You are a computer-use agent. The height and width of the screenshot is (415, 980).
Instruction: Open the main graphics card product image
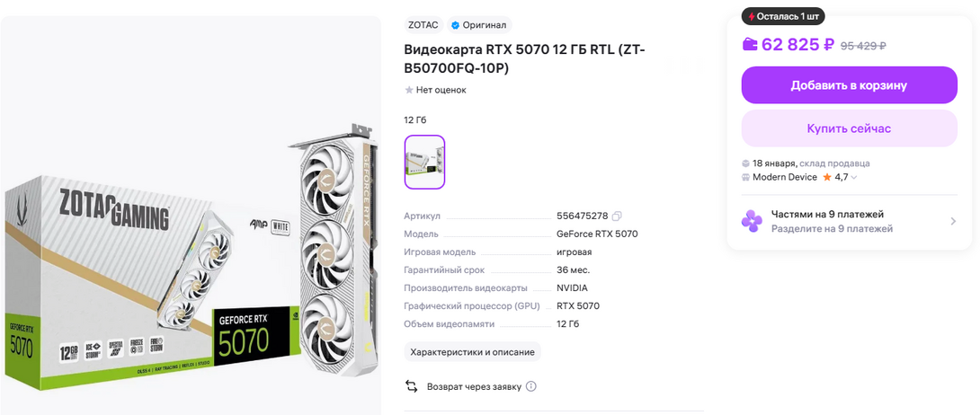point(191,216)
